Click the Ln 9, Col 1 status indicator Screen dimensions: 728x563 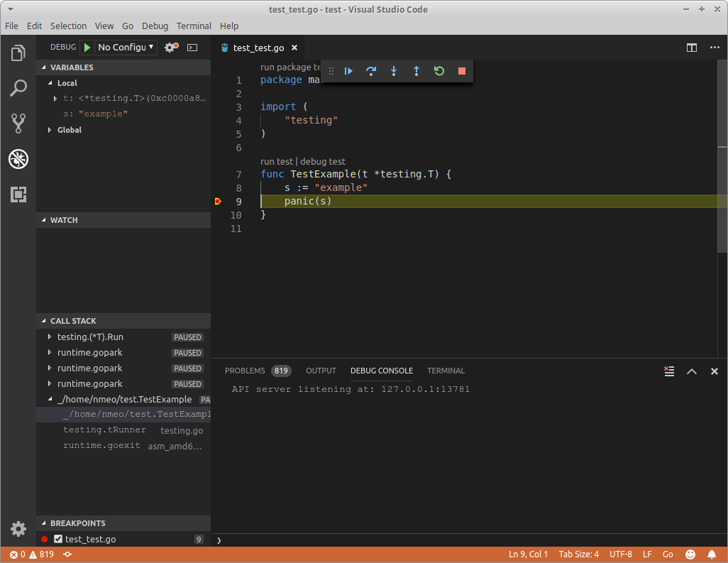[528, 554]
